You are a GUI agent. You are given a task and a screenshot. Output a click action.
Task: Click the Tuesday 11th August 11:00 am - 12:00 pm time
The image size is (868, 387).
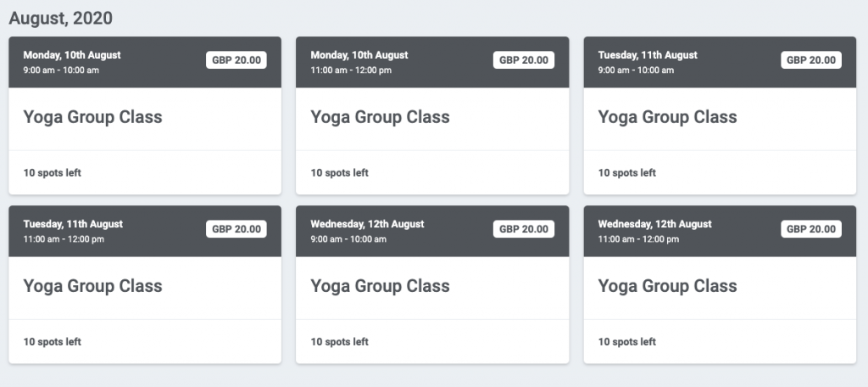(x=64, y=239)
